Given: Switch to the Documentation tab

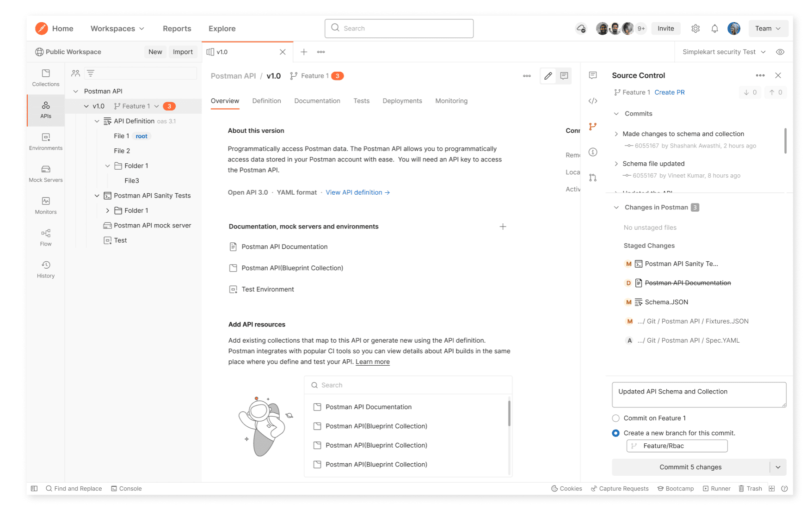Looking at the screenshot, I should 317,101.
